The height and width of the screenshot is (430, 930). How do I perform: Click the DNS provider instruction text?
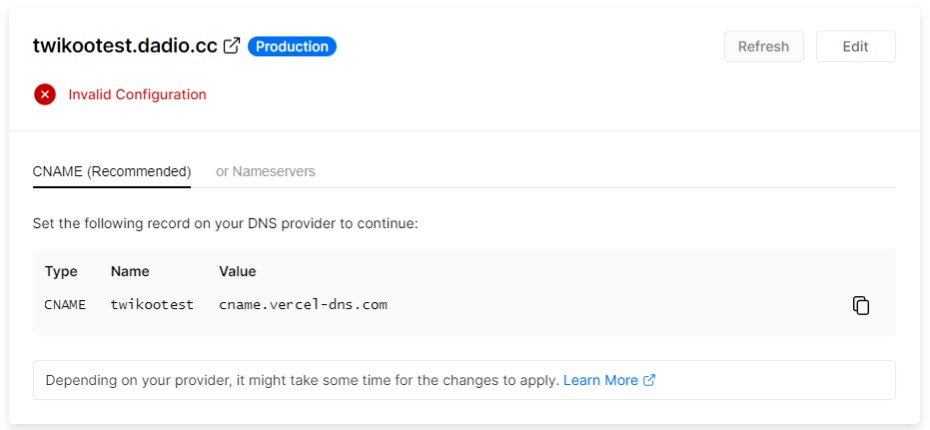pos(225,223)
